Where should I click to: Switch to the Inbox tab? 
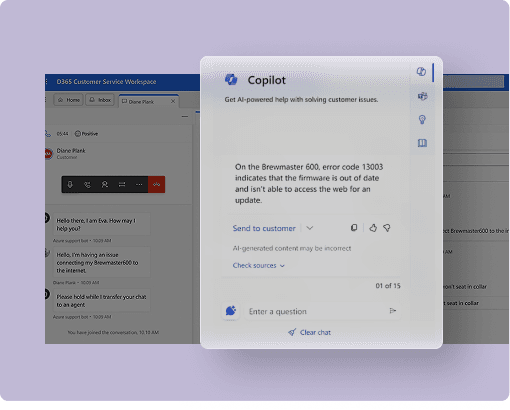pos(100,100)
